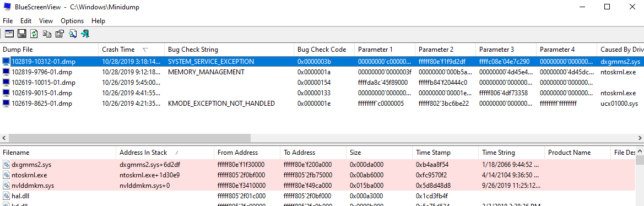The image size is (644, 206).
Task: Save selected items floppy disk icon
Action: [22, 34]
